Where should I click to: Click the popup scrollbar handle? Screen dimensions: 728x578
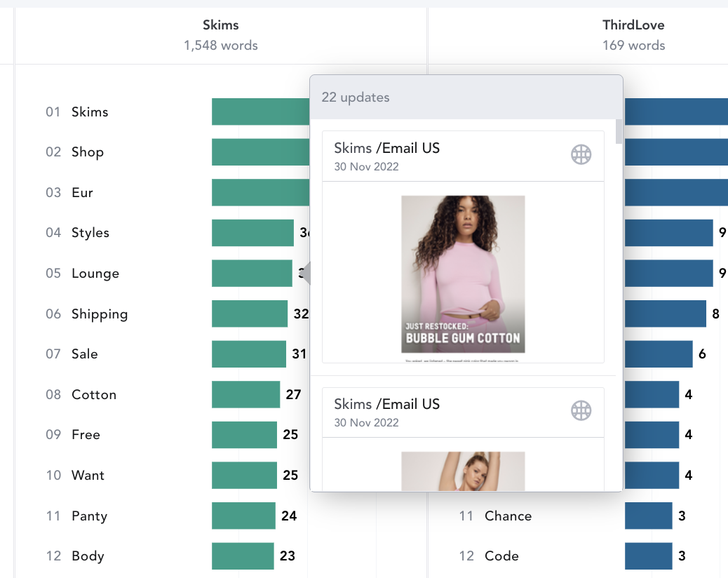[619, 131]
